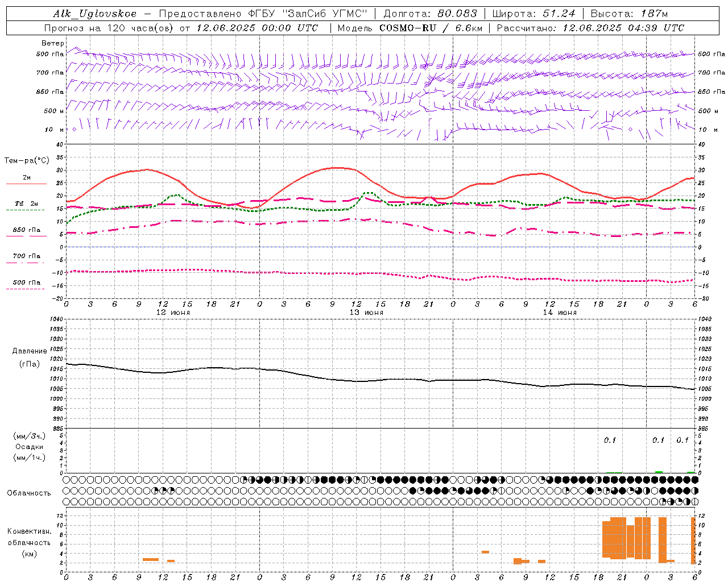Click the red 2м legend line sample
This screenshot has width=728, height=582.
coord(26,184)
